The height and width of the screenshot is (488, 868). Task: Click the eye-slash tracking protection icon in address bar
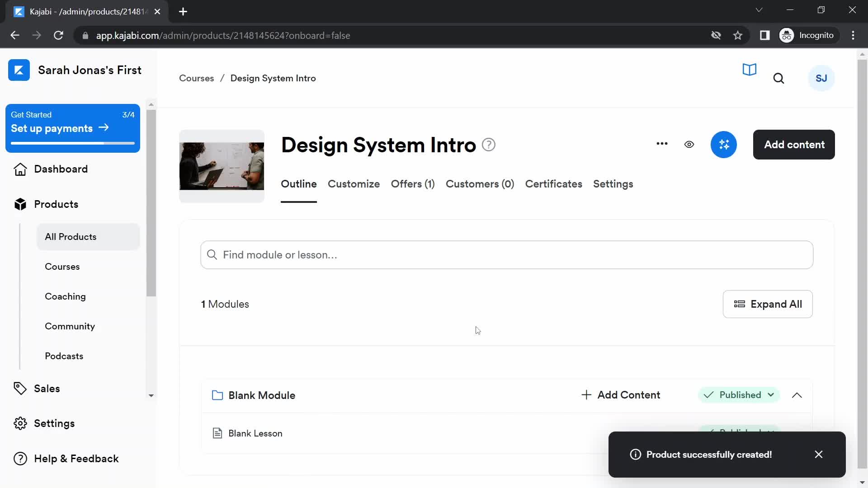(x=716, y=35)
